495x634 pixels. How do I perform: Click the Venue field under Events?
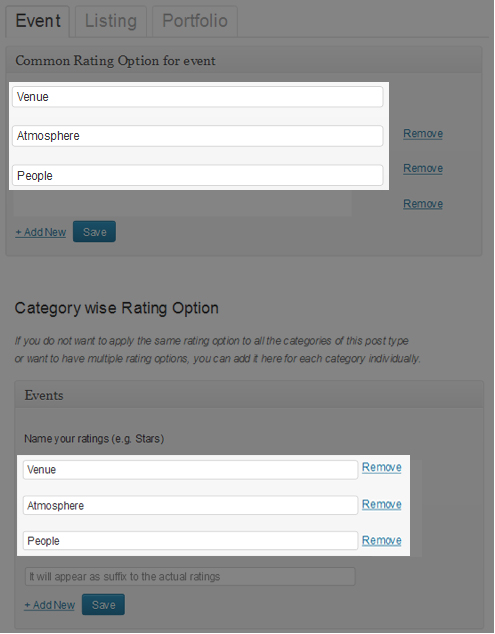190,470
